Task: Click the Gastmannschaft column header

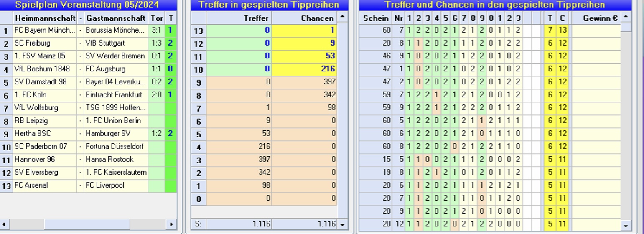Action: (x=116, y=18)
